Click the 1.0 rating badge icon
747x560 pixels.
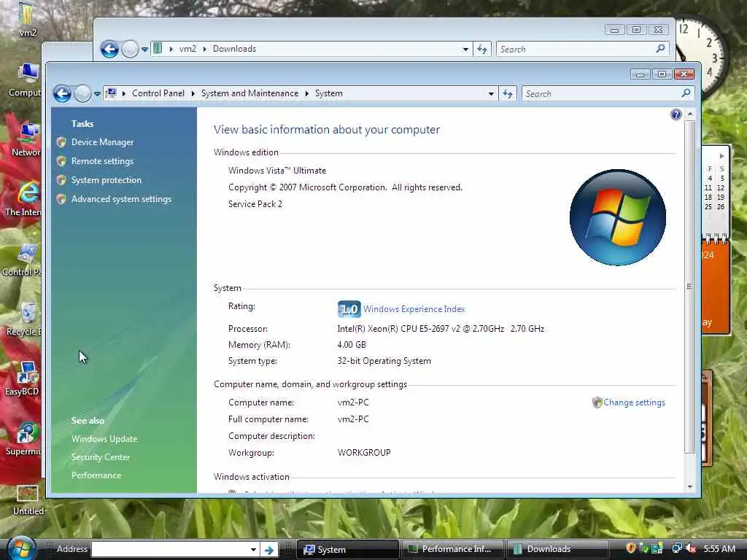pos(349,309)
